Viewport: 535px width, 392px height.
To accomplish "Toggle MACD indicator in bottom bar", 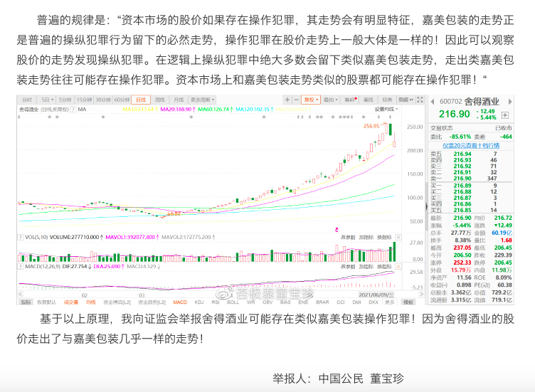I will 180,302.
